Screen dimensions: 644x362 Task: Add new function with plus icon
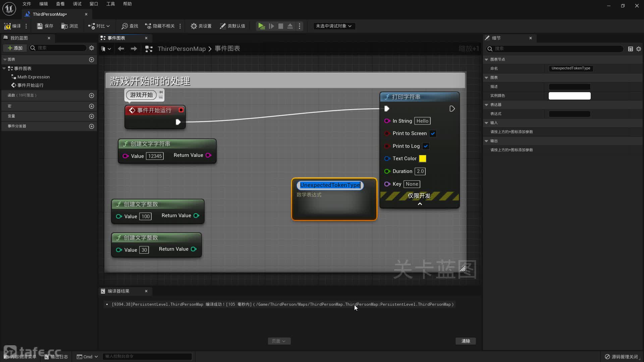tap(92, 96)
